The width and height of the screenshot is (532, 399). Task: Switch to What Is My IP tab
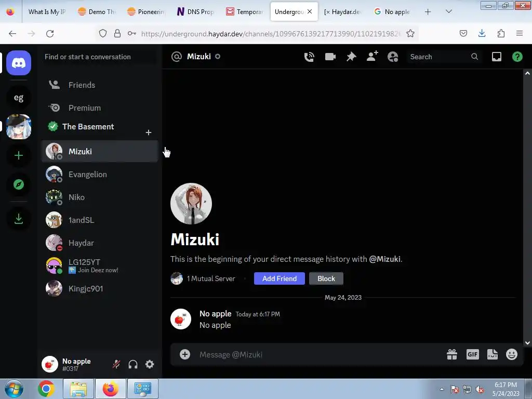(47, 12)
